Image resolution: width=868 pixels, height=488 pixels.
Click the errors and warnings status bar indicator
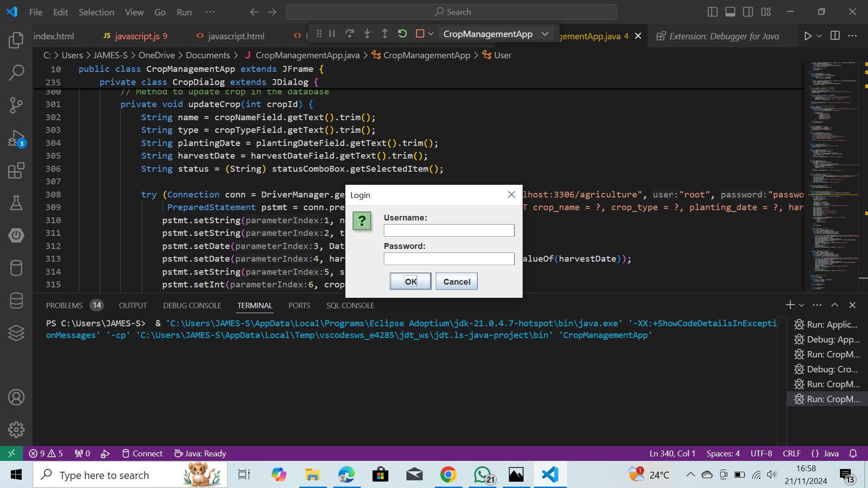point(45,453)
